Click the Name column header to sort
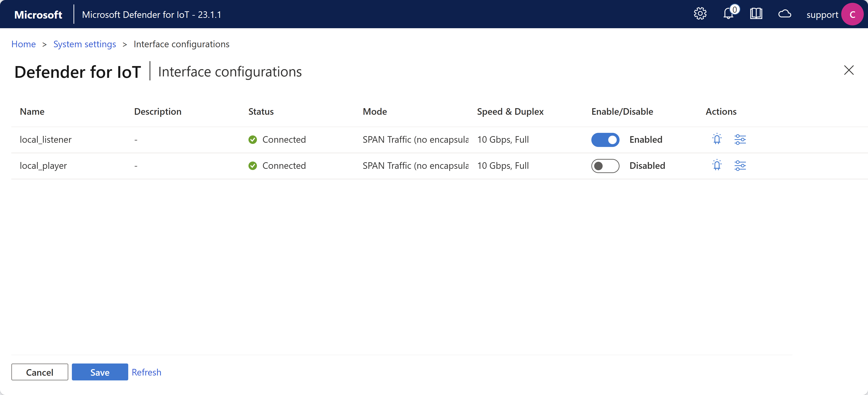The height and width of the screenshot is (395, 868). coord(31,111)
